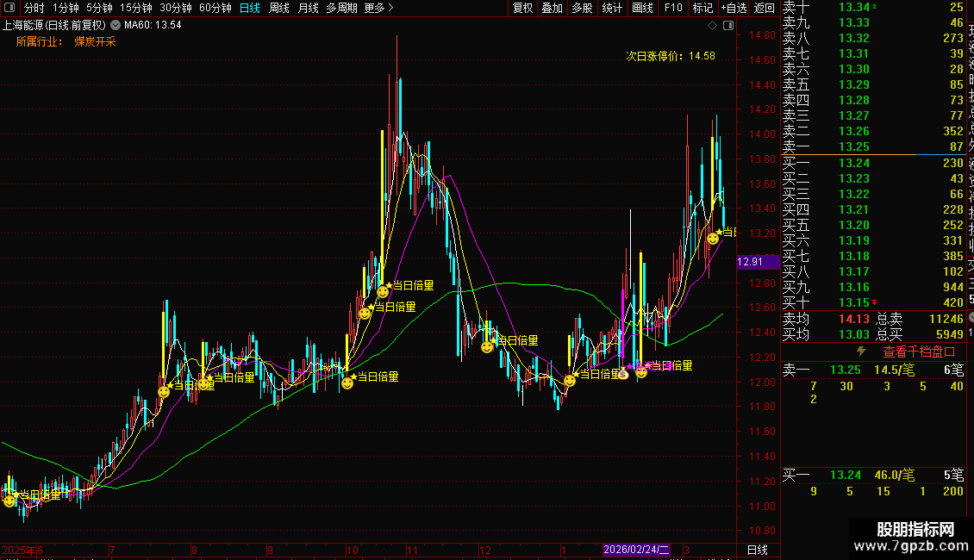Select the 买五 13.20 order book row
The height and width of the screenshot is (560, 974).
point(873,226)
